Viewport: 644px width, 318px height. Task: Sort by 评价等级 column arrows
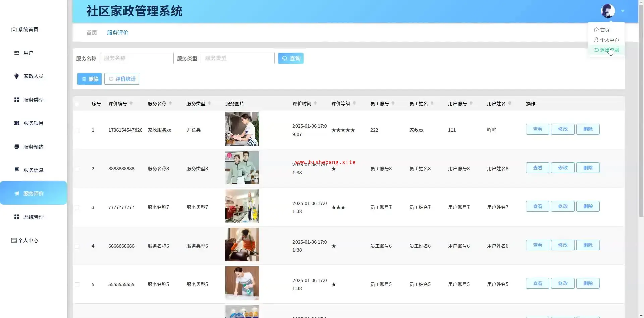tap(354, 103)
